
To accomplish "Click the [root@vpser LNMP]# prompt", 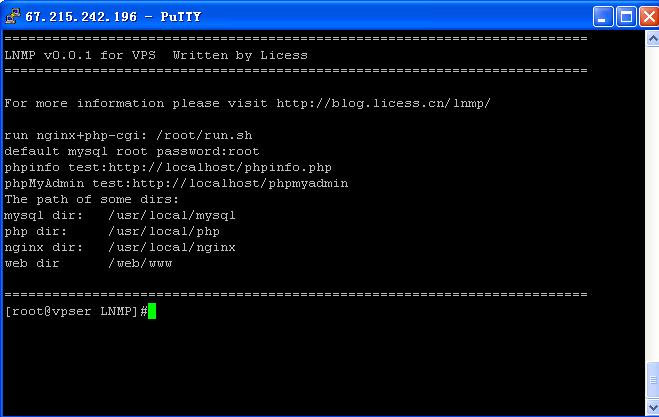I will [x=76, y=311].
